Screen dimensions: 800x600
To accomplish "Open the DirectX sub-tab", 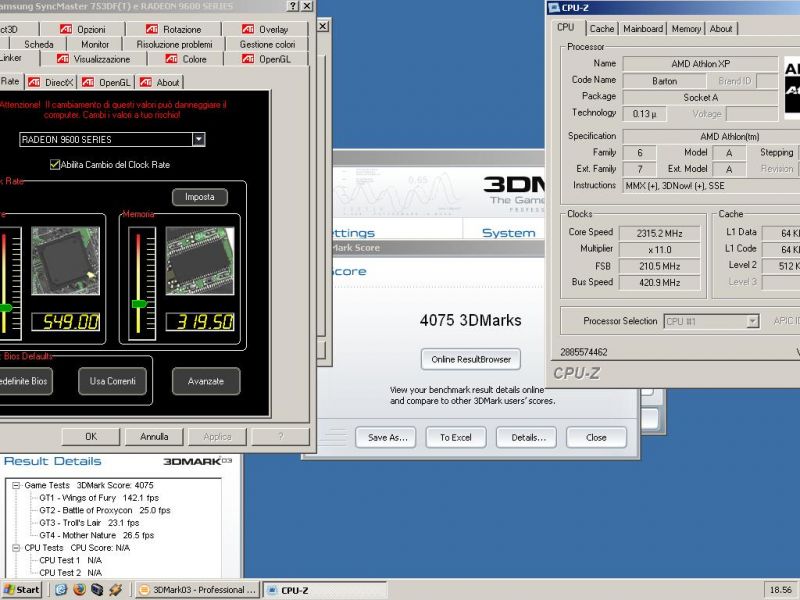I will [x=51, y=82].
